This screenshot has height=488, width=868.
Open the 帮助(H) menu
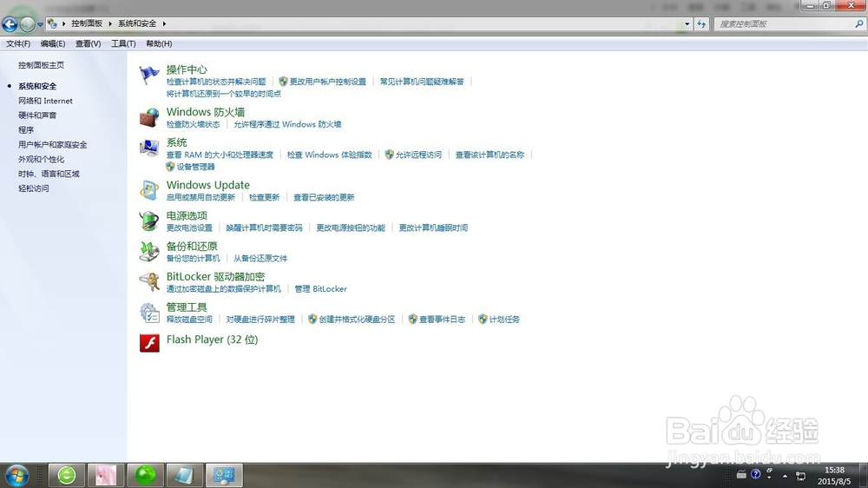159,43
